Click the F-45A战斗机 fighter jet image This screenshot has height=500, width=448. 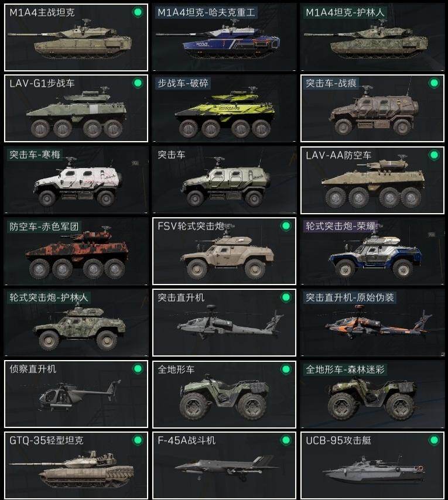[227, 467]
